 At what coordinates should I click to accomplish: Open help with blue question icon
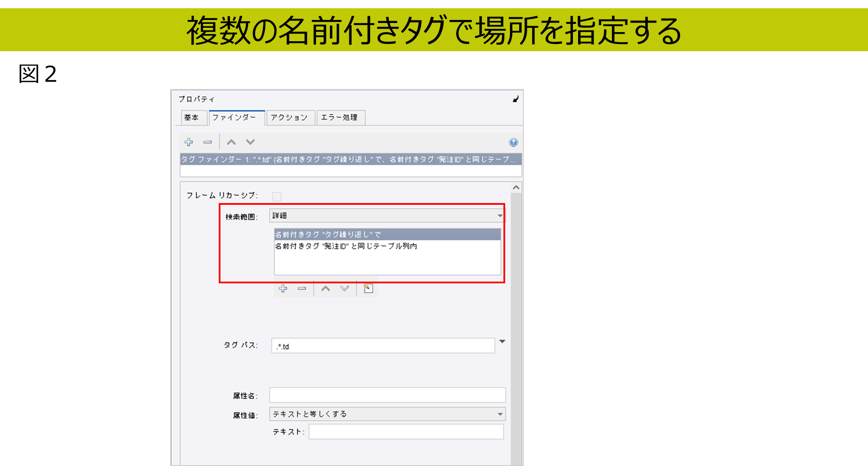click(513, 142)
